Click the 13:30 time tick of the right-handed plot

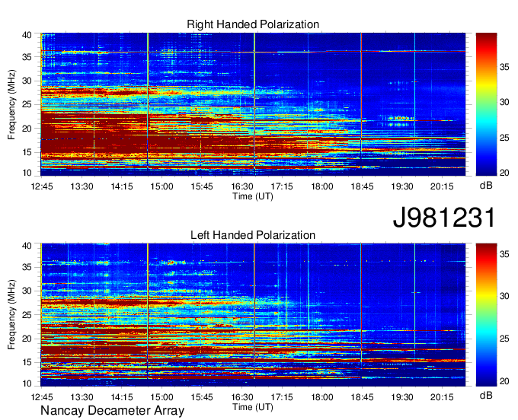pyautogui.click(x=82, y=186)
